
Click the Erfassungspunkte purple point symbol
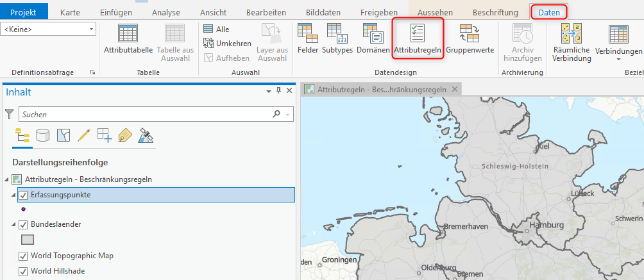[x=23, y=209]
